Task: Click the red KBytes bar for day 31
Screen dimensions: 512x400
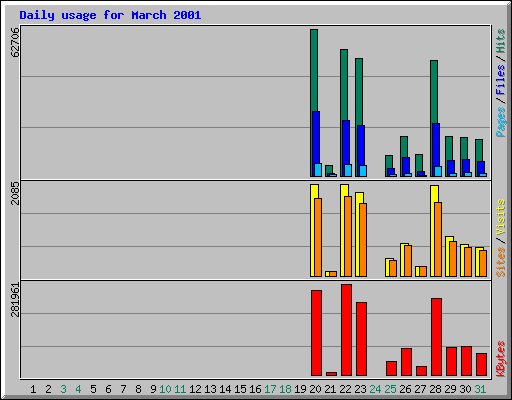Action: [x=481, y=364]
